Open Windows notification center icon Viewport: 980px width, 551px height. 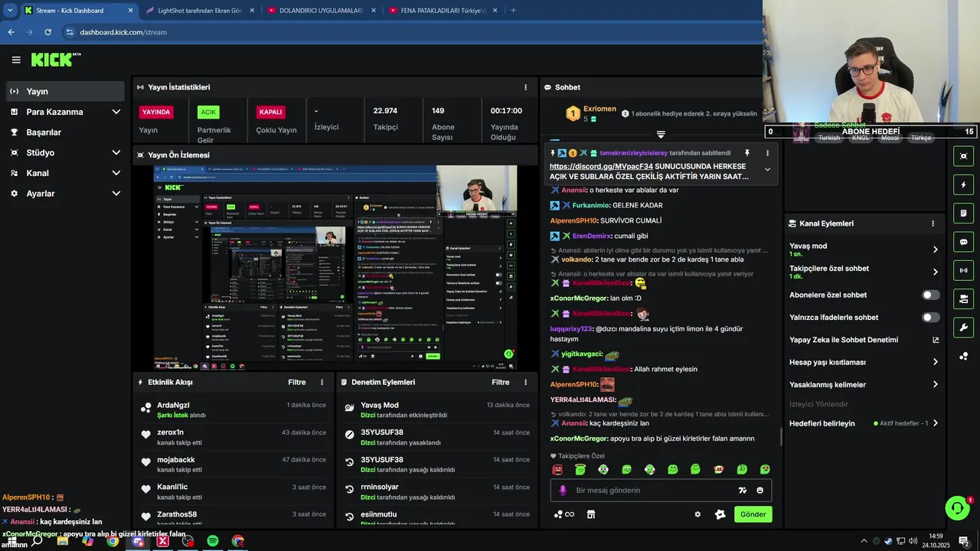(964, 541)
